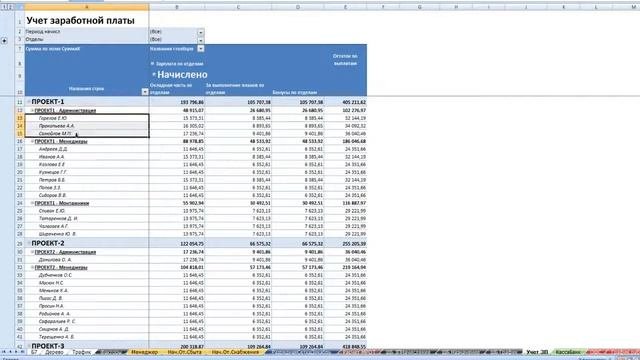This screenshot has width=640, height=360.
Task: Select column C header
Action: [238, 7]
